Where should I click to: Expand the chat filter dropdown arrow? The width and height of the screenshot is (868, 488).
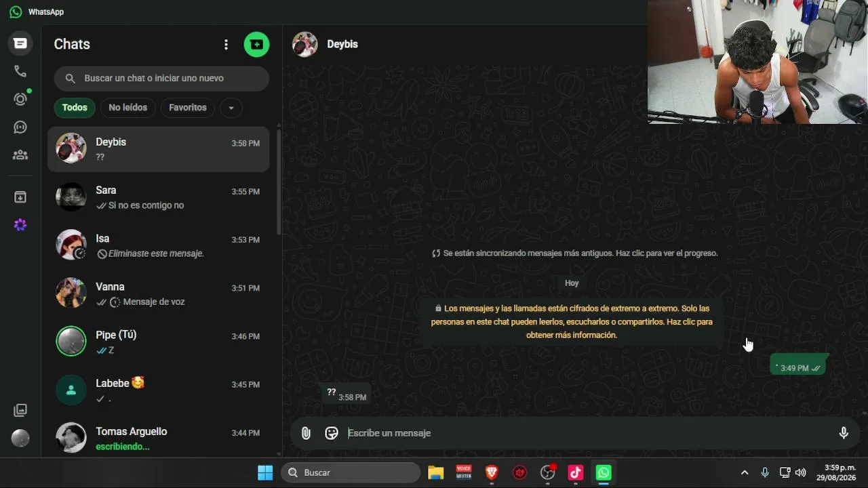pos(231,108)
